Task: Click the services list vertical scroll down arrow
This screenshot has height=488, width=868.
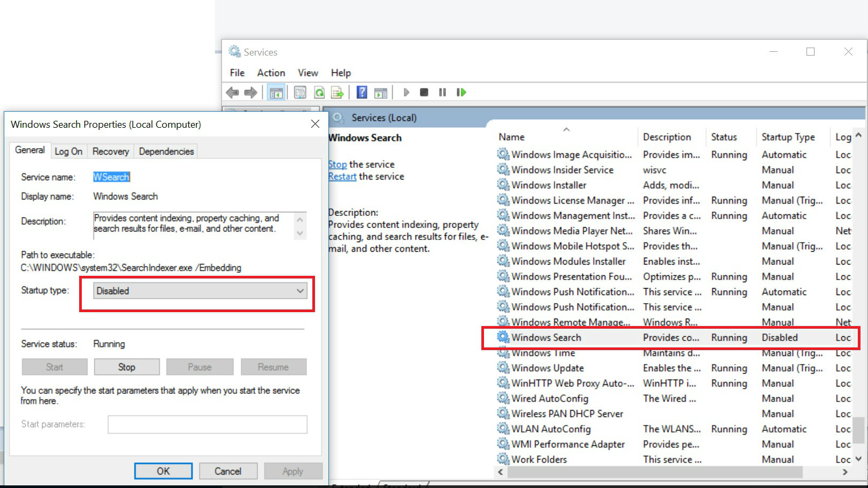Action: (858, 459)
